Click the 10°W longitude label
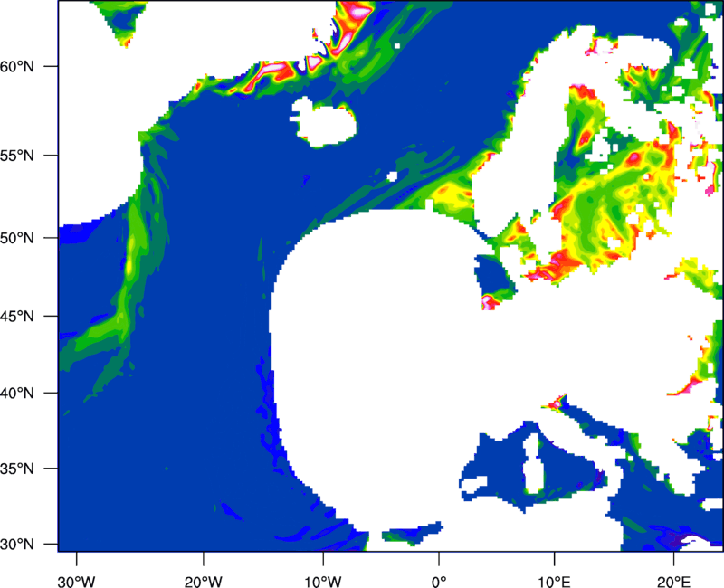Viewport: 724px width, 588px height. pyautogui.click(x=323, y=582)
